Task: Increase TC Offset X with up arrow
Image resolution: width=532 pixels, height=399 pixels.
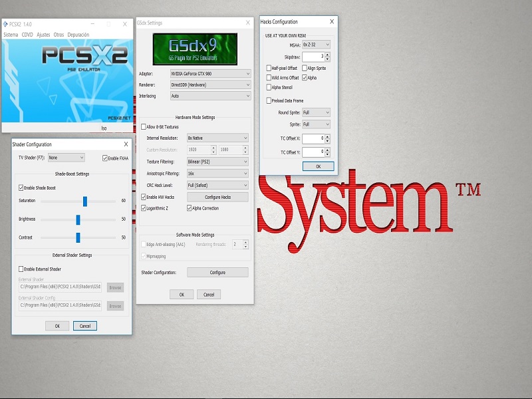Action: click(x=327, y=136)
